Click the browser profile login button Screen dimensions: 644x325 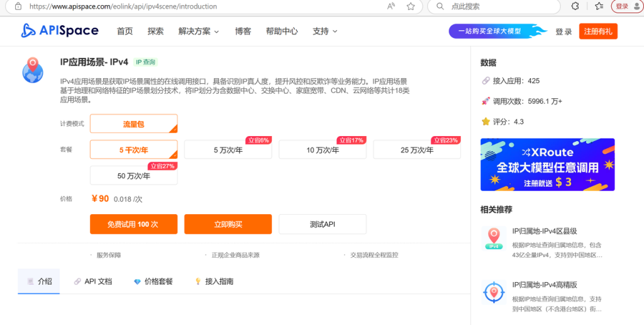coord(627,6)
